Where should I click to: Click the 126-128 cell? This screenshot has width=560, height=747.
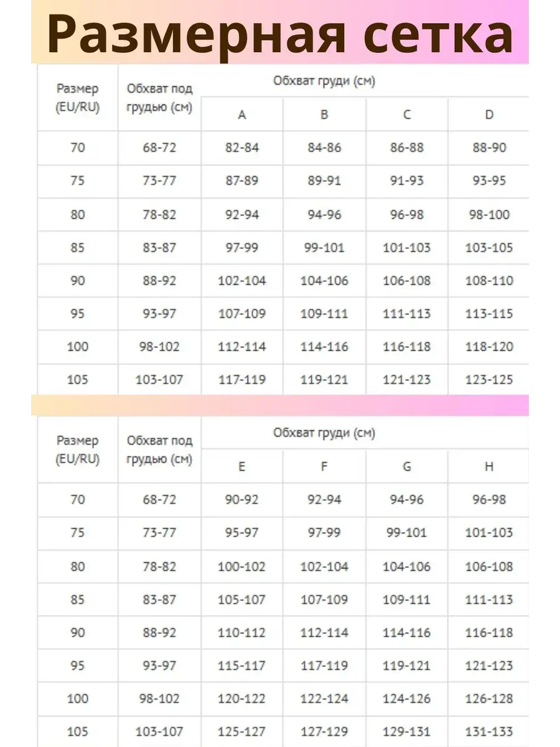click(x=489, y=698)
